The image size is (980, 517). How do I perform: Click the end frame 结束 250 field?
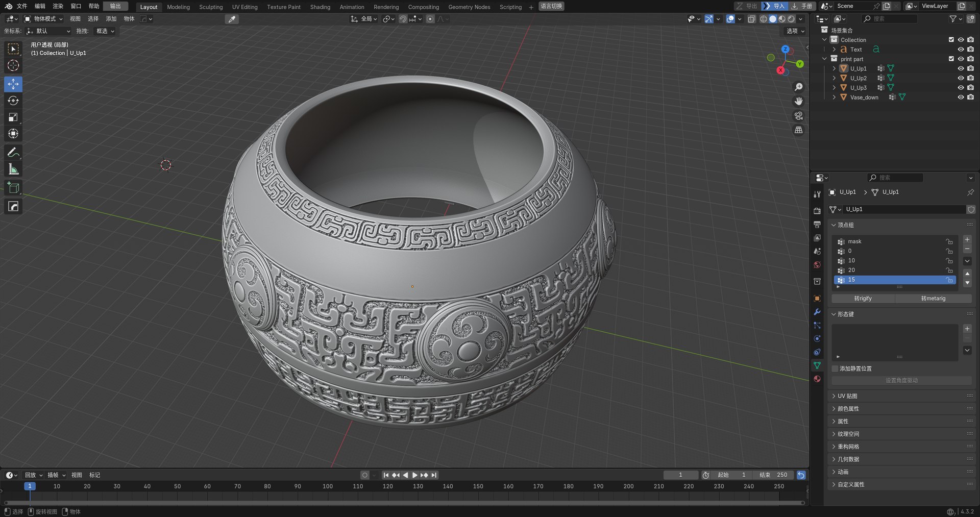click(x=774, y=475)
